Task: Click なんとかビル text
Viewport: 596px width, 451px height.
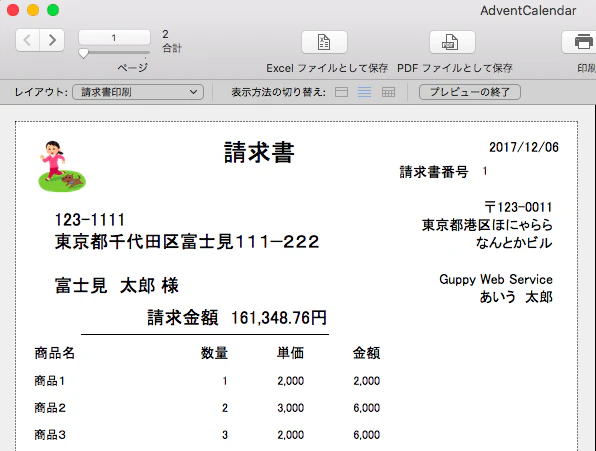Action: (514, 242)
